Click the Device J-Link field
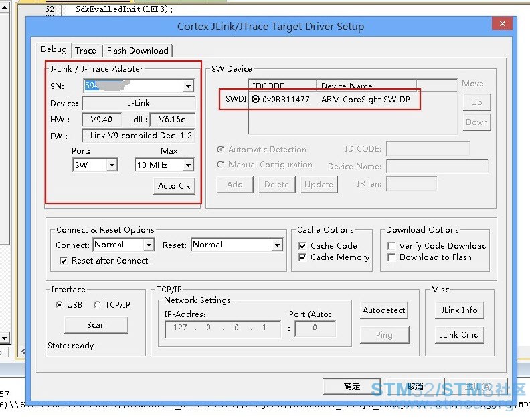Screen dimensions: 530x420 pyautogui.click(x=139, y=103)
